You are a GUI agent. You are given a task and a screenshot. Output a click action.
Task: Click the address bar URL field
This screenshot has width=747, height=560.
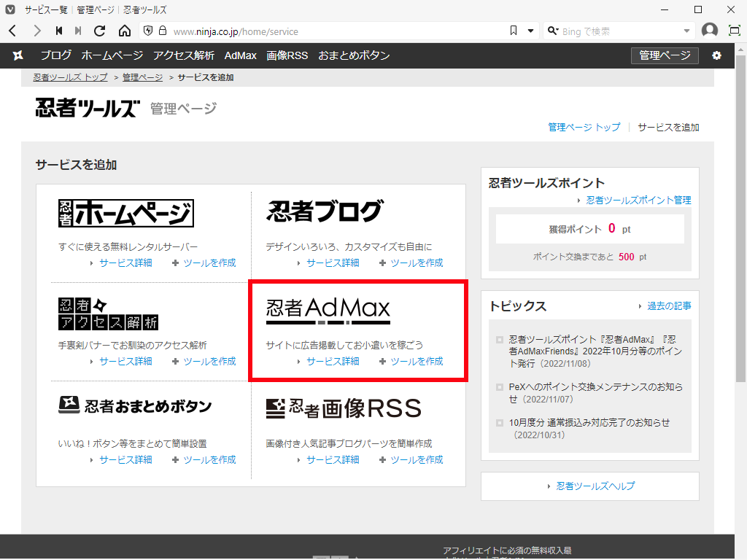(338, 31)
